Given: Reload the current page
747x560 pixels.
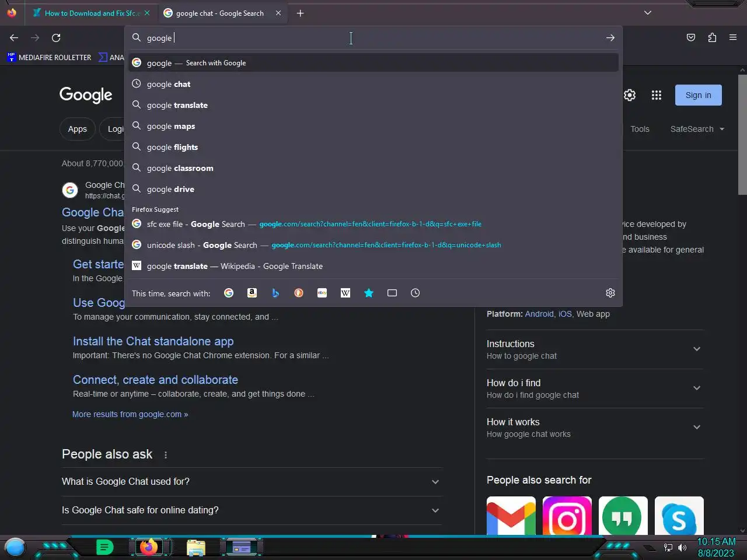Looking at the screenshot, I should coord(56,38).
